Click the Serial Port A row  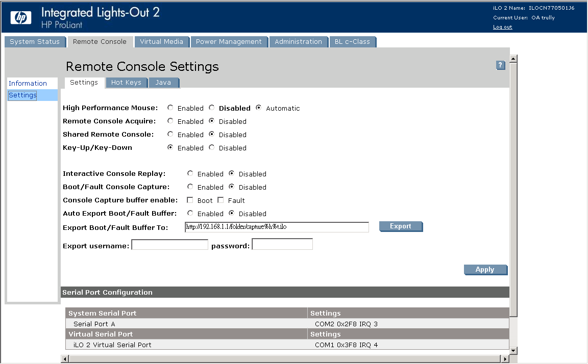pyautogui.click(x=287, y=324)
